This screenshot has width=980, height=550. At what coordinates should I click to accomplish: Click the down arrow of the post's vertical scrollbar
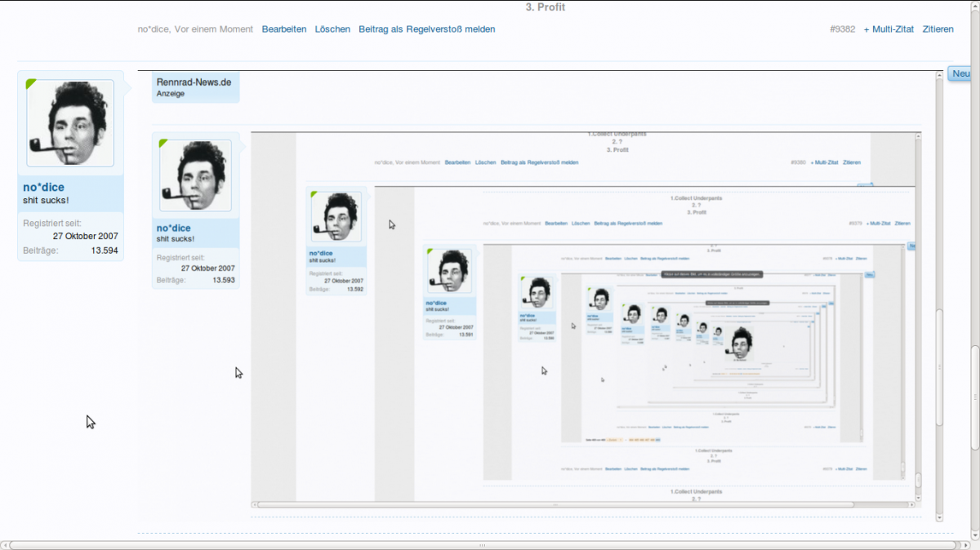[x=939, y=517]
